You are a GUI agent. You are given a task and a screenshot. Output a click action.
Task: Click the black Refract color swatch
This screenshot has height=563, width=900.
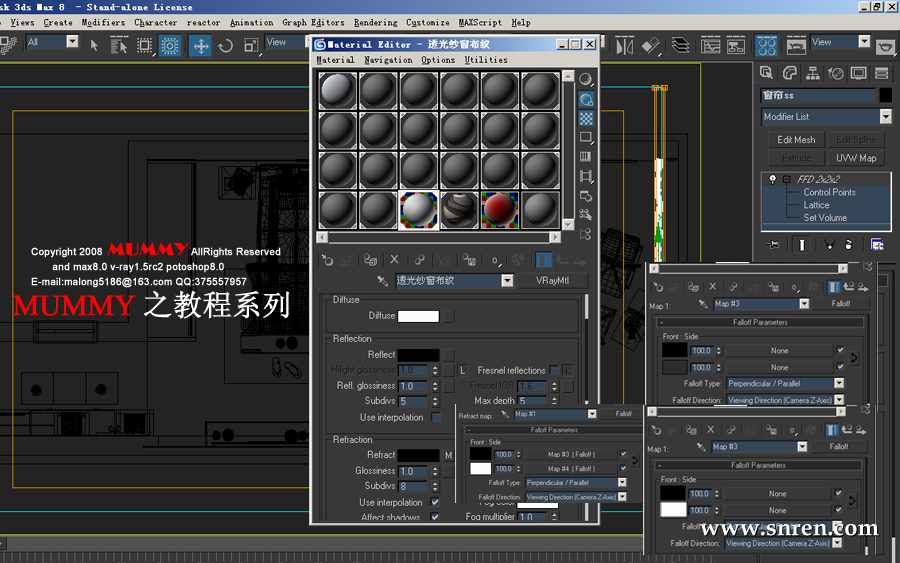click(x=418, y=455)
